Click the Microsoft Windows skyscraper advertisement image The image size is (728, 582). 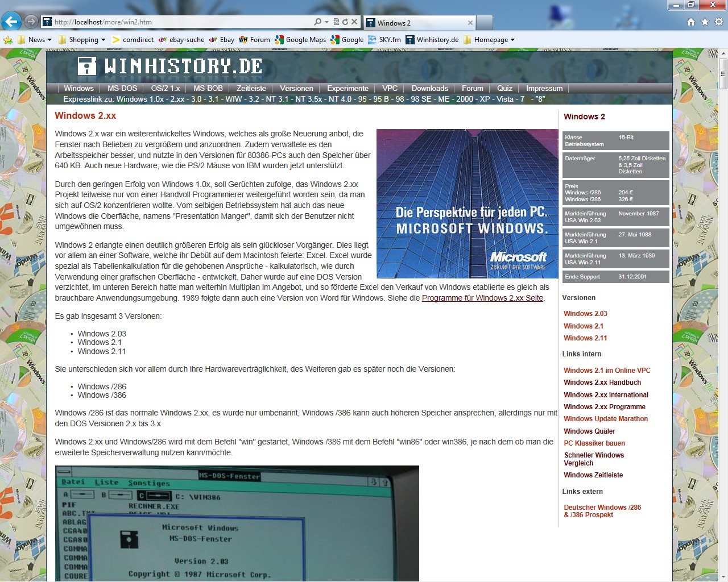coord(467,203)
